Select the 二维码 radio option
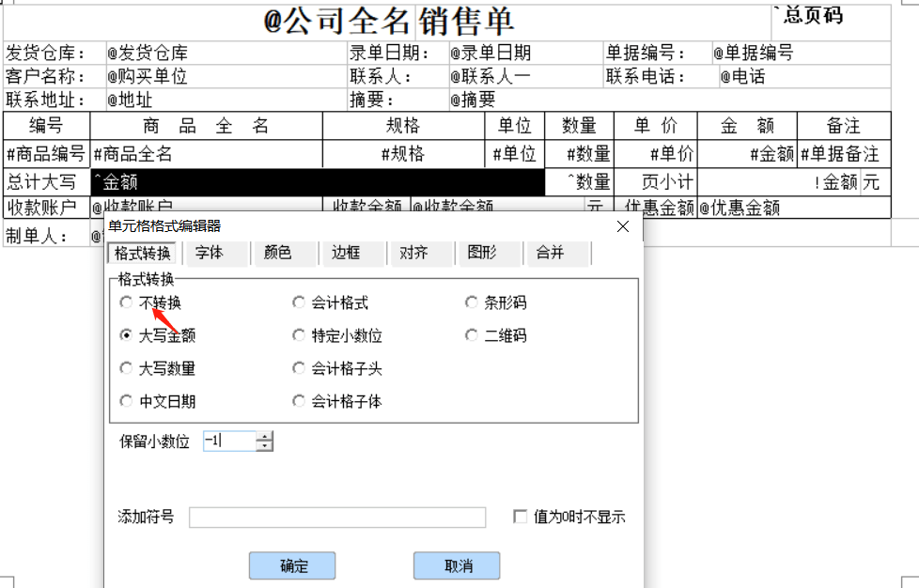 pos(496,335)
